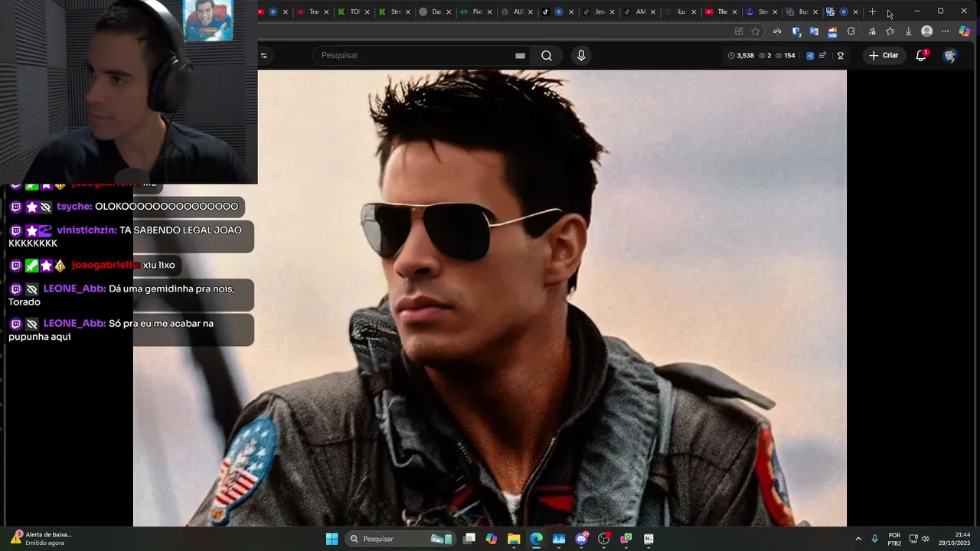Open OBS Studio from the taskbar
This screenshot has width=980, height=551.
pos(603,539)
